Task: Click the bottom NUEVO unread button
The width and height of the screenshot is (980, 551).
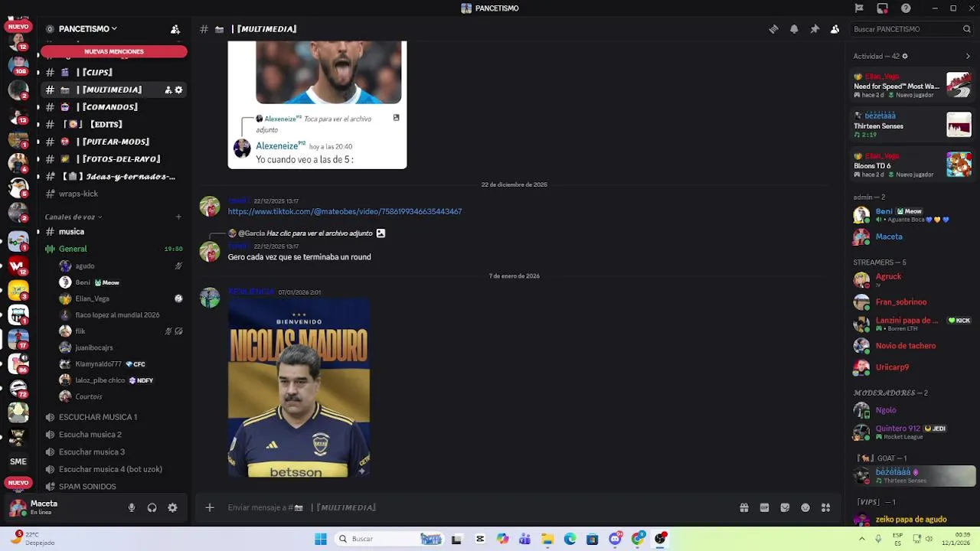Action: point(18,483)
